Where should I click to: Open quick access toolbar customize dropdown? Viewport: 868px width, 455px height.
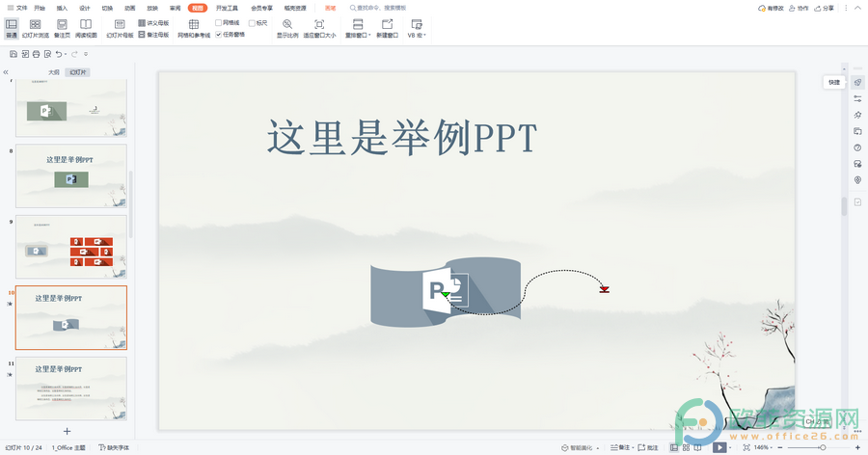[86, 54]
